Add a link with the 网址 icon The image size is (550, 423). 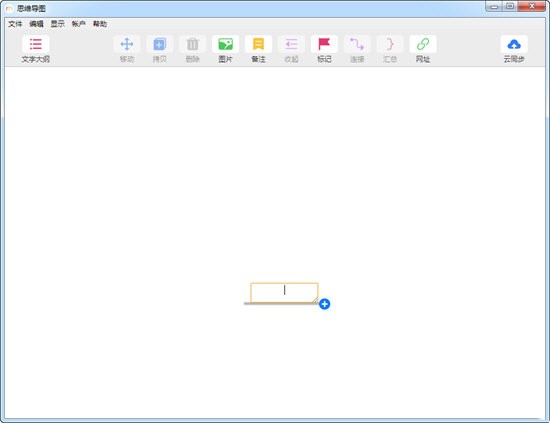pyautogui.click(x=423, y=45)
